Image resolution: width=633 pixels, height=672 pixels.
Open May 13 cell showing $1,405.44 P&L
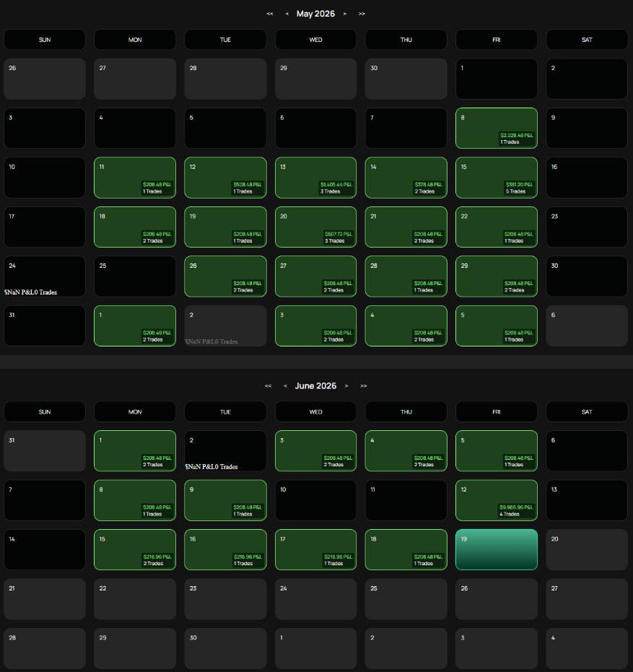315,178
